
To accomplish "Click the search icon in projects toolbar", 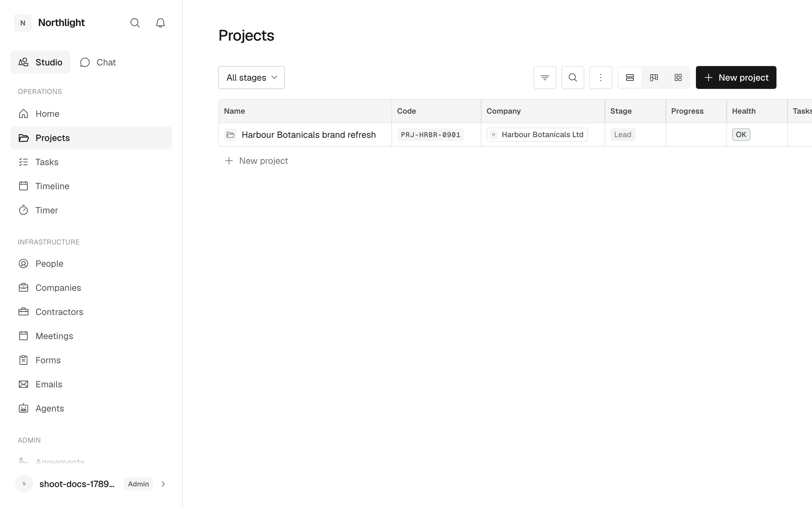I will 573,77.
